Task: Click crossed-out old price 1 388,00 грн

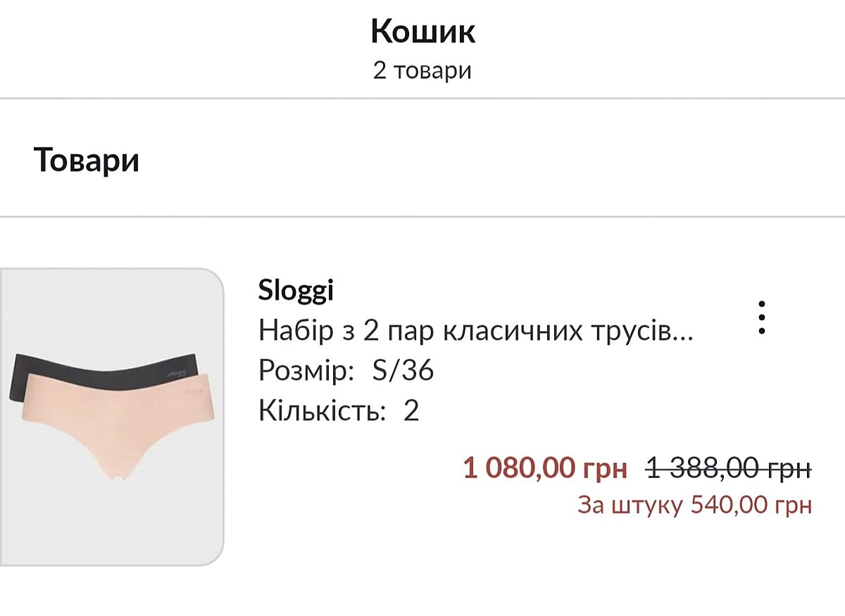Action: 729,467
